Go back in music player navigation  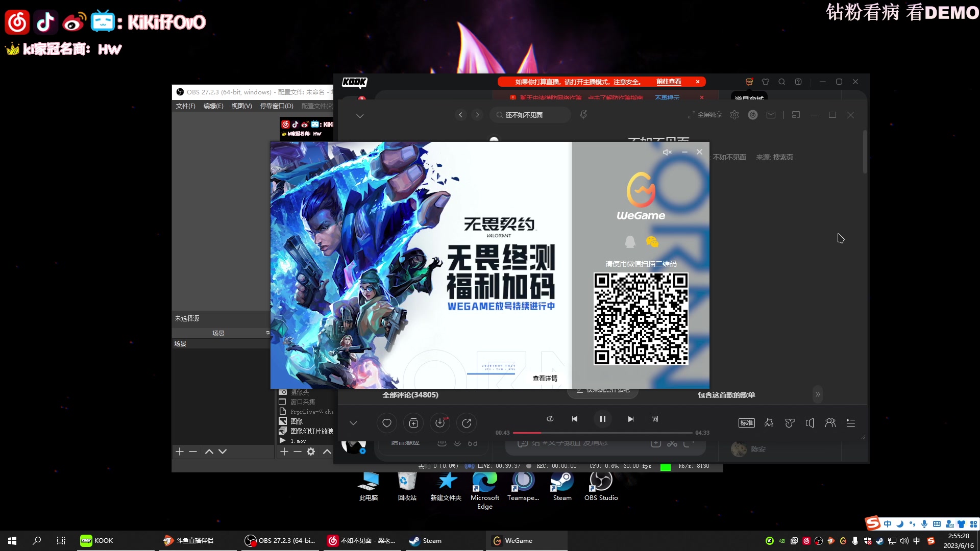[x=461, y=115]
